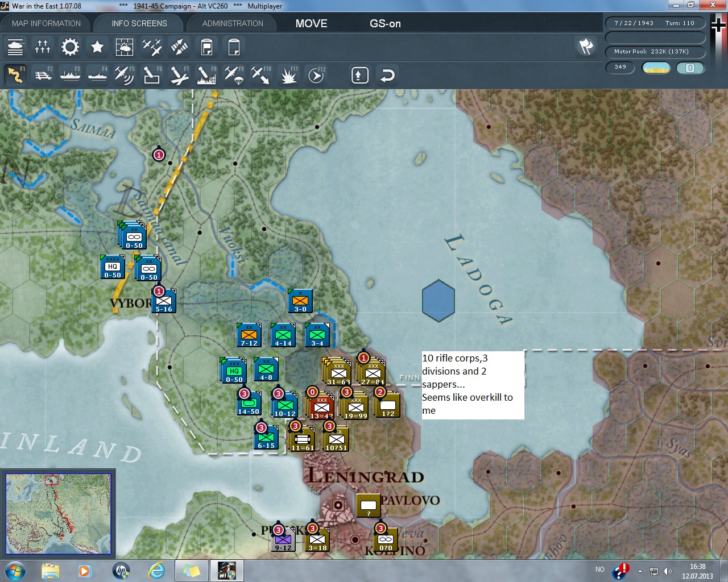Select the F3 naval transport mode
728x582 pixels.
[70, 75]
